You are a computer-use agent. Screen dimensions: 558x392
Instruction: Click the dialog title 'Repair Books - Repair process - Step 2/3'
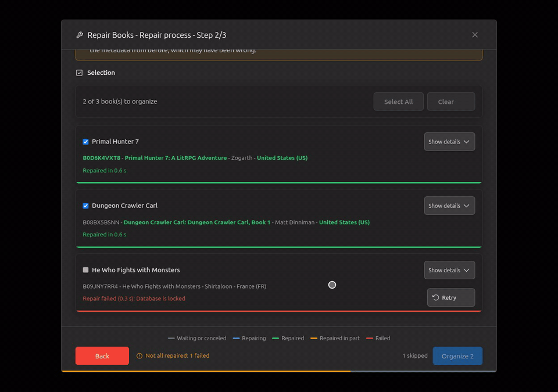(x=156, y=35)
